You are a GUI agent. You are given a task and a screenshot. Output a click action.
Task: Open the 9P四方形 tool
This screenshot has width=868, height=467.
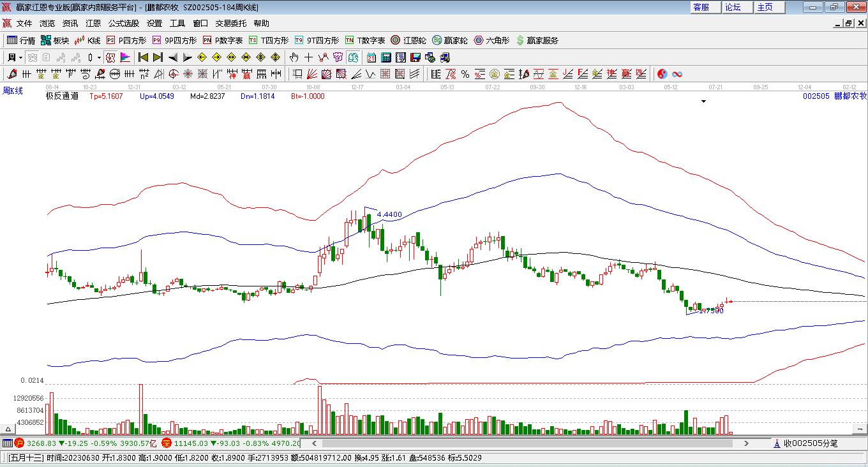(x=174, y=40)
